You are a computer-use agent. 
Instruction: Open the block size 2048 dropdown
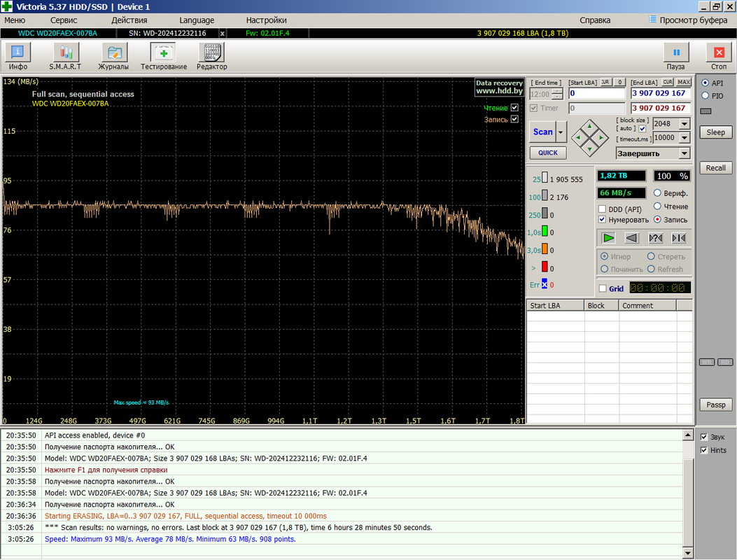click(x=685, y=124)
